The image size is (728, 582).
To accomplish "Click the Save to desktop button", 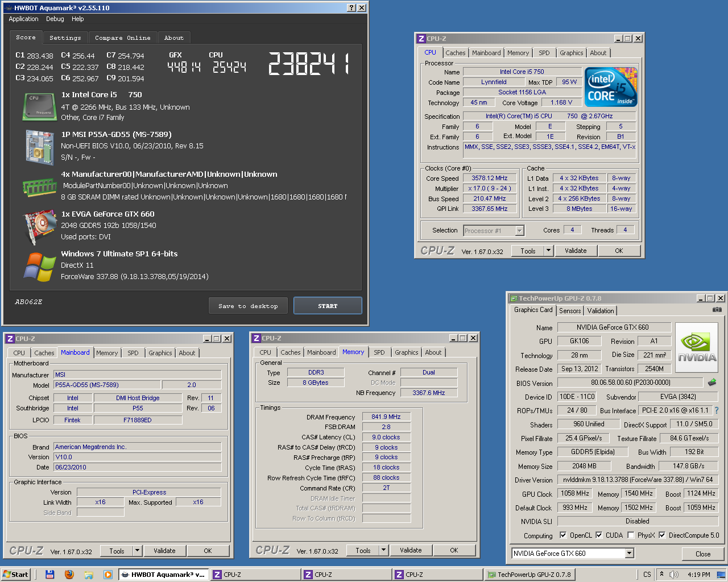I will coord(248,306).
